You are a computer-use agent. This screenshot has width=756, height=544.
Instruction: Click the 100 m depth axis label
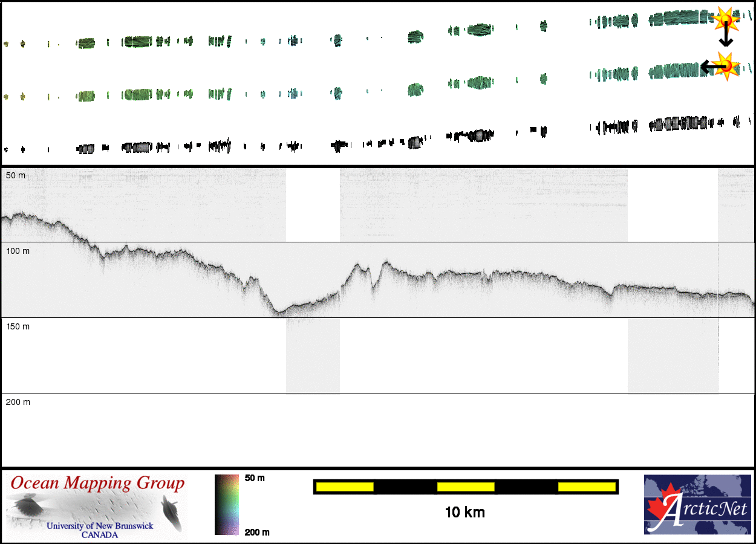pos(18,251)
